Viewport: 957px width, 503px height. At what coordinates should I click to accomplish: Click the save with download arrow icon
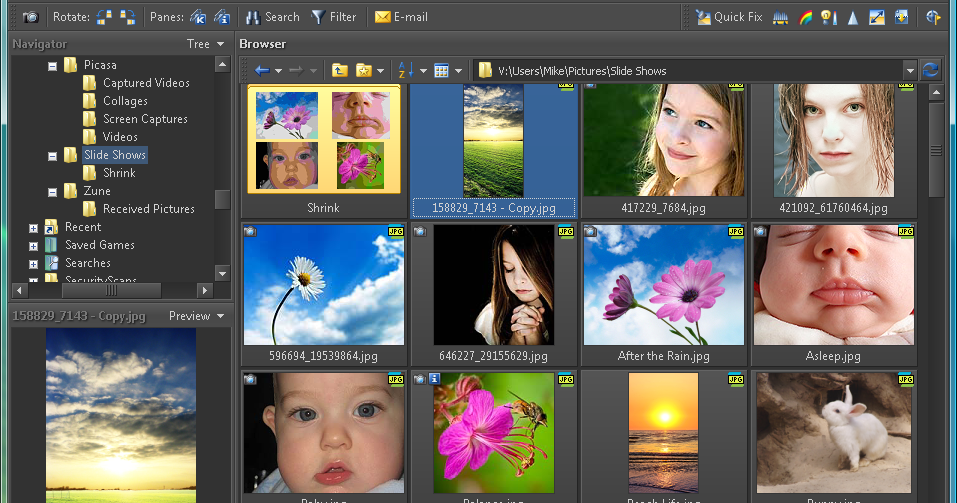[x=901, y=17]
